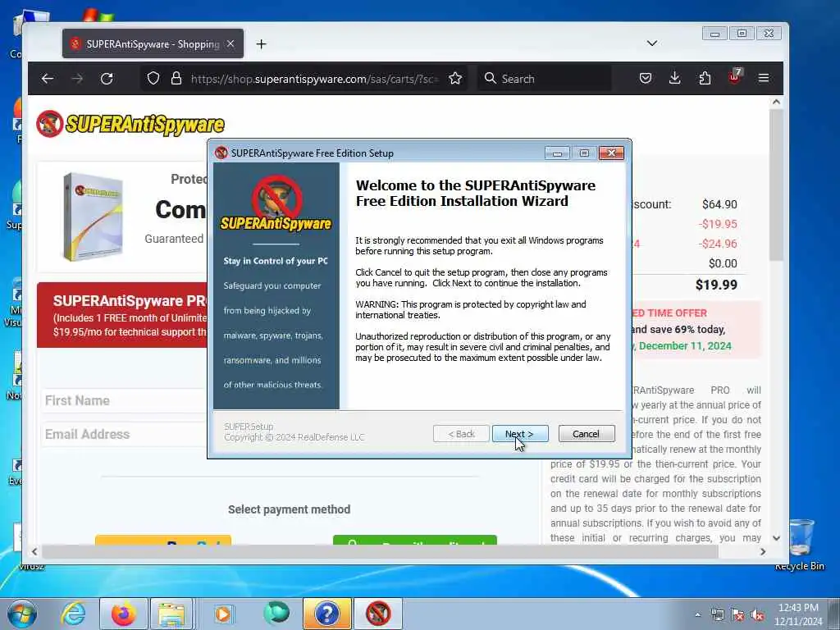Launch Internet Explorer from taskbar
840x630 pixels.
73,614
